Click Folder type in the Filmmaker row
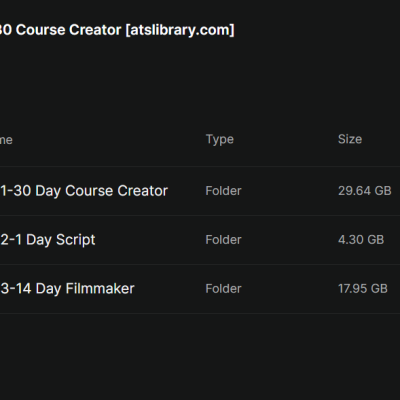Viewport: 400px width, 400px height. (223, 289)
